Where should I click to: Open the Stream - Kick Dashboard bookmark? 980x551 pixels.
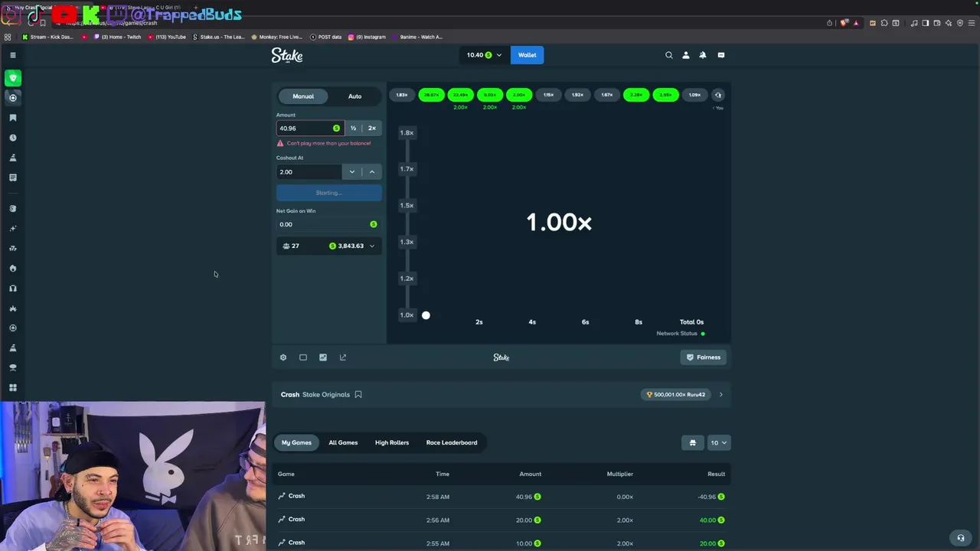(47, 37)
